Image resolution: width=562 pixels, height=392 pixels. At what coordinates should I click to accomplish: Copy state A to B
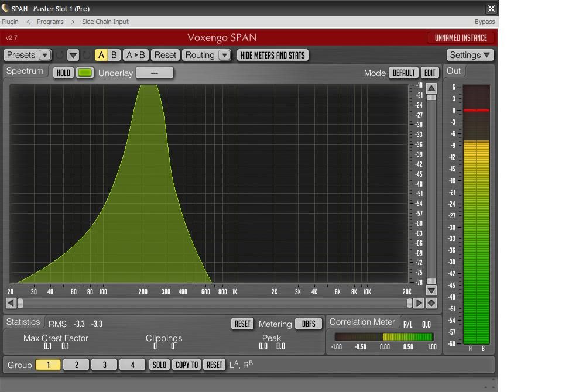(135, 55)
